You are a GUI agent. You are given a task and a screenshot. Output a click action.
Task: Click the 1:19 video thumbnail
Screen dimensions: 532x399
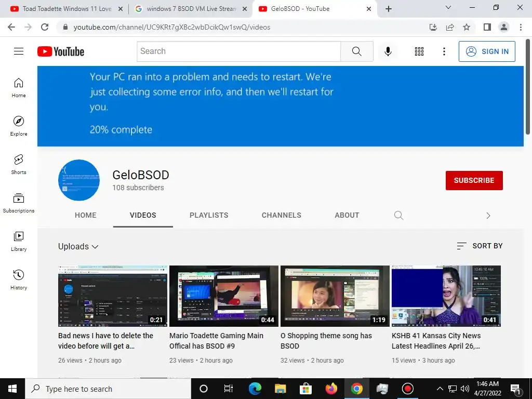click(335, 296)
